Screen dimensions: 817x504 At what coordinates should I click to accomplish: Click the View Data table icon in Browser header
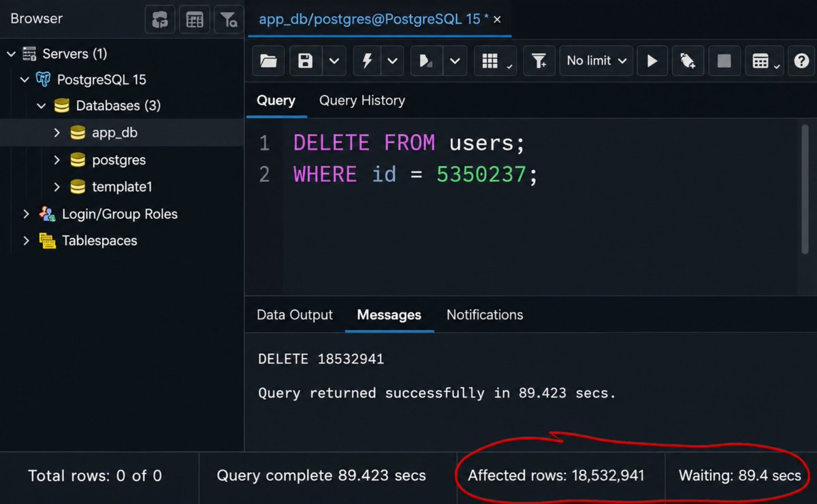[x=195, y=20]
